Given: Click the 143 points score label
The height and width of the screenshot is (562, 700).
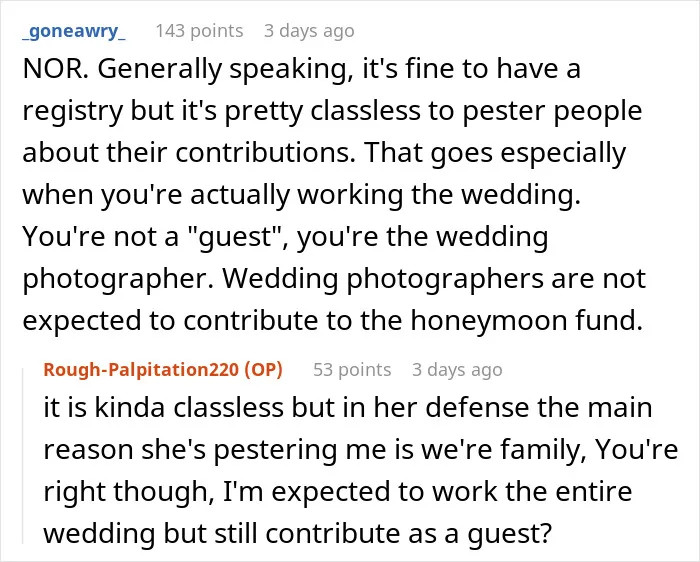Looking at the screenshot, I should tap(199, 31).
